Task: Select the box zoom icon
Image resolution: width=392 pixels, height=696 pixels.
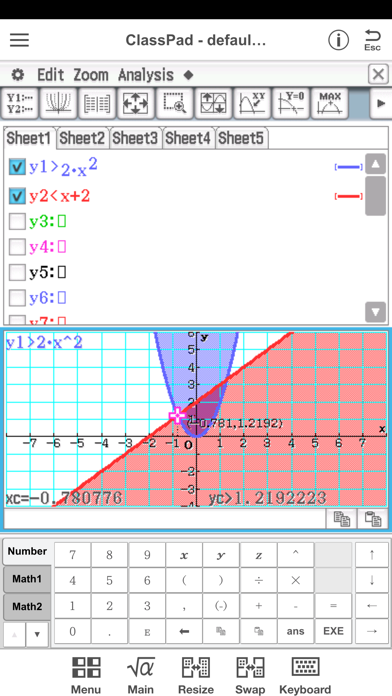Action: tap(174, 103)
